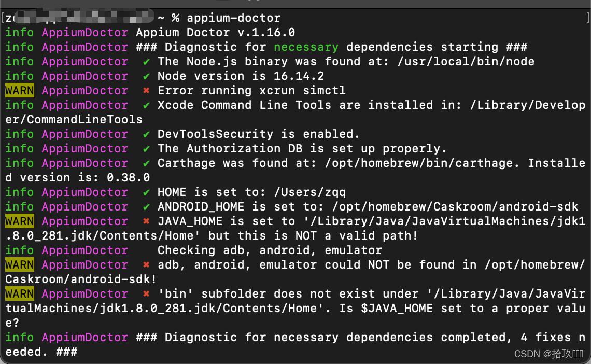Image resolution: width=591 pixels, height=364 pixels.
Task: Click green checkmark beside 'The Authorization DB'
Action: click(x=147, y=149)
